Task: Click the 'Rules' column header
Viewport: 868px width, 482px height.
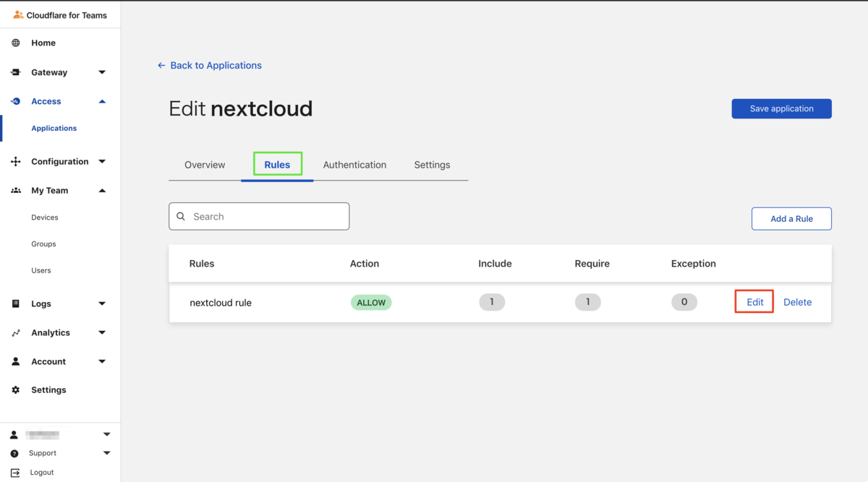Action: pyautogui.click(x=202, y=264)
